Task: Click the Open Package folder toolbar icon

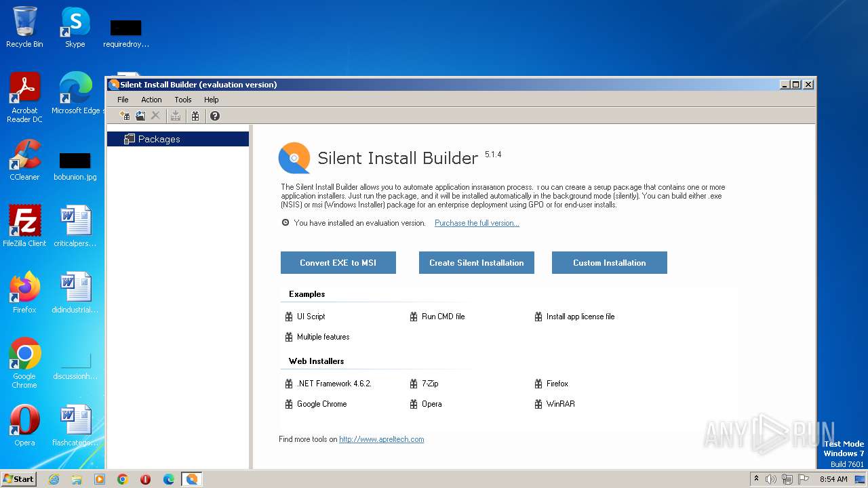Action: point(140,116)
